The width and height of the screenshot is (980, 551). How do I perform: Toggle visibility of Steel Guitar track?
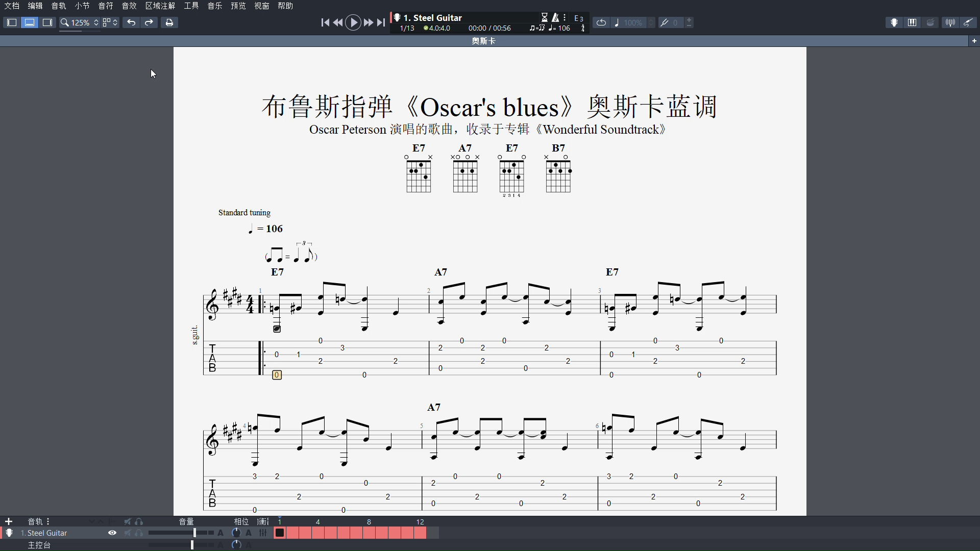[112, 533]
